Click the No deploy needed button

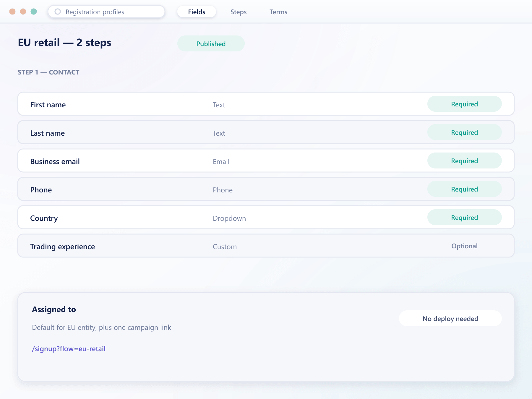point(450,318)
